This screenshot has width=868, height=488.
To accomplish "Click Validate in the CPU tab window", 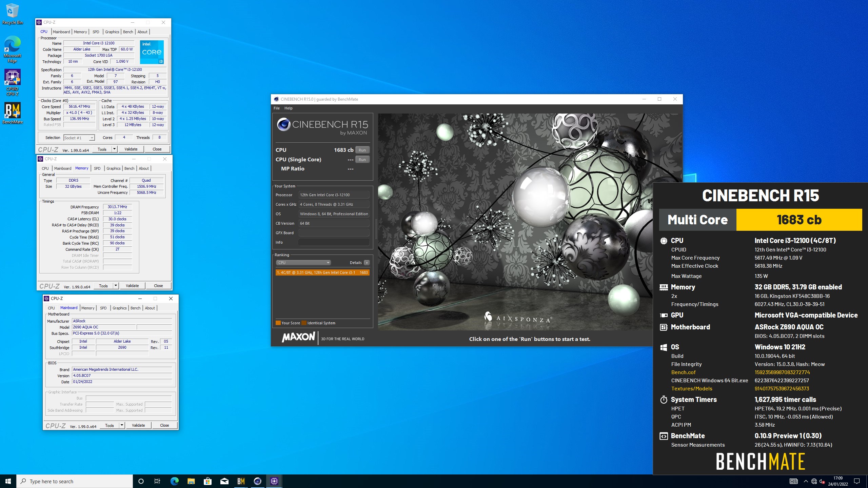I will tap(131, 149).
